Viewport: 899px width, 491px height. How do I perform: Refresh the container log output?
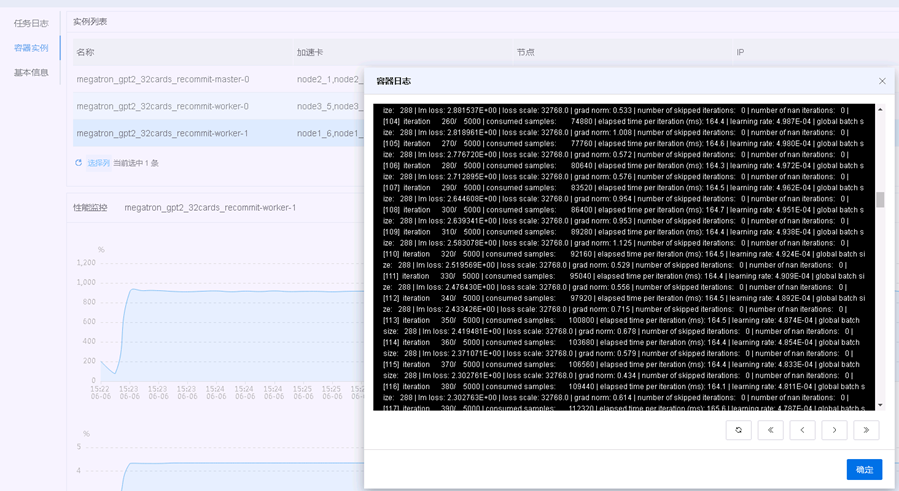pyautogui.click(x=738, y=430)
